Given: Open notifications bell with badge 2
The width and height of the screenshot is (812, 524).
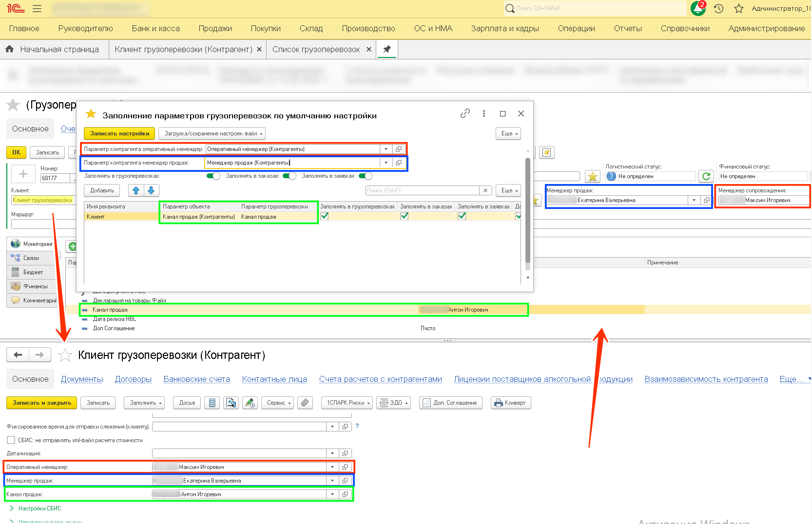Looking at the screenshot, I should [x=698, y=8].
